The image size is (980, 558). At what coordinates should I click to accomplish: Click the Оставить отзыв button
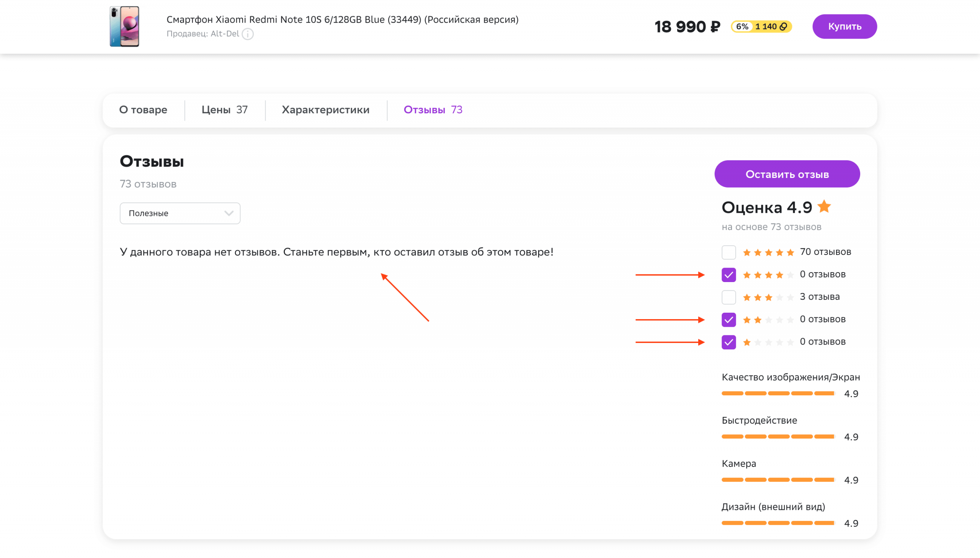coord(787,175)
